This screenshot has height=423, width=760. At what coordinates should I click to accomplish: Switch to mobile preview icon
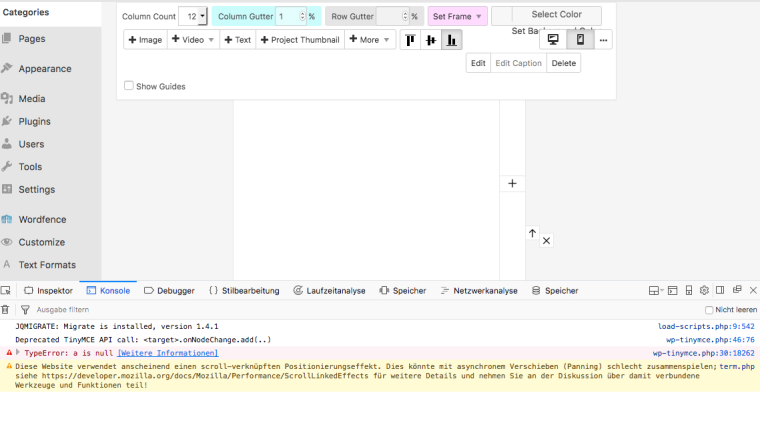[580, 40]
